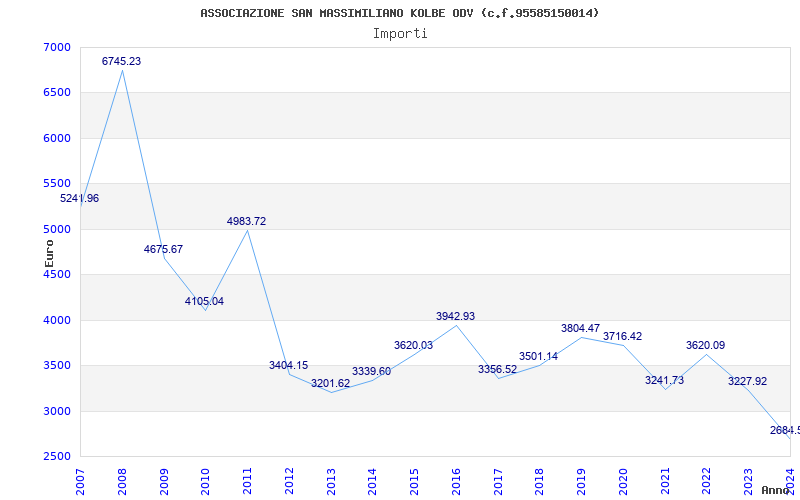Select the 3620.03 data label
The width and height of the screenshot is (800, 500).
pos(413,345)
